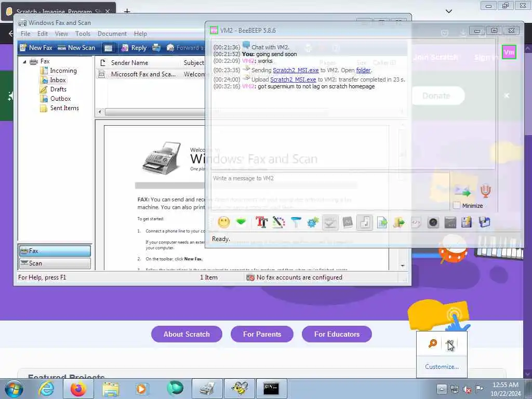The width and height of the screenshot is (532, 399).
Task: Open Firefox from the taskbar
Action: coord(78,389)
